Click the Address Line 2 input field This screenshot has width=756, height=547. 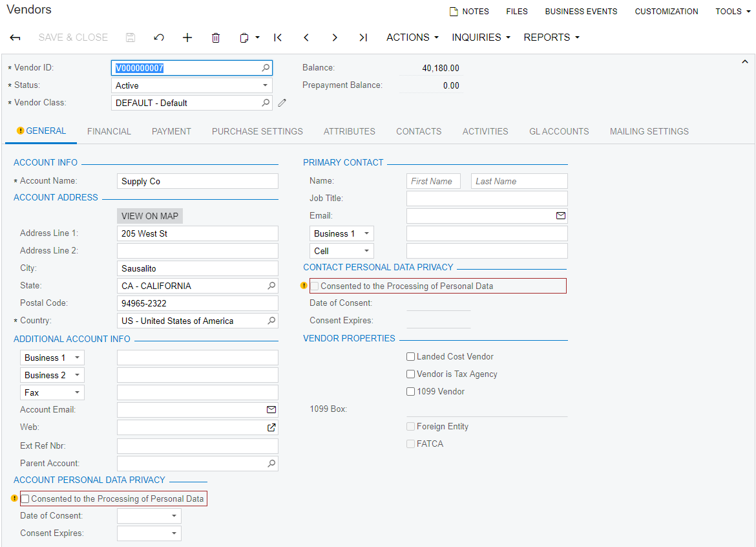tap(197, 251)
